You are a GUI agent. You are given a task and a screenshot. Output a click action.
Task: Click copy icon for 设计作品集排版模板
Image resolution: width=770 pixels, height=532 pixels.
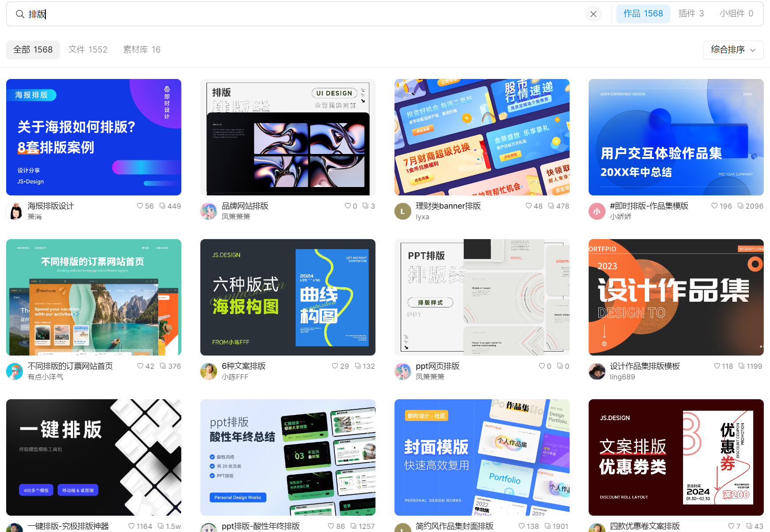point(741,366)
